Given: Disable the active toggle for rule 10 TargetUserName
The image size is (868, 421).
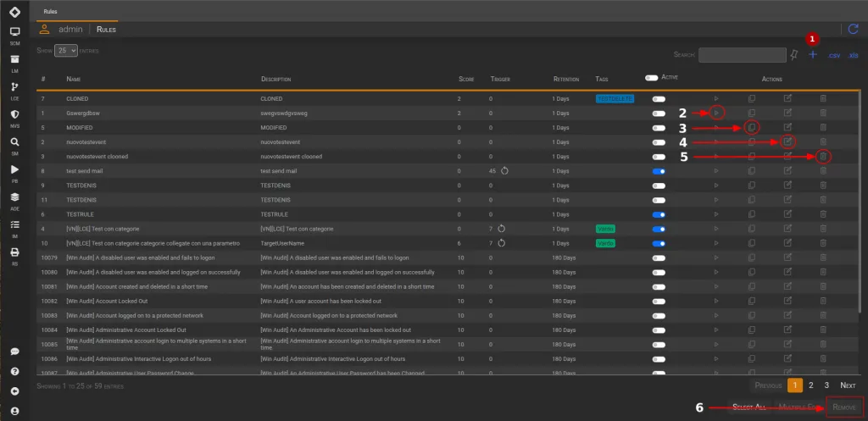Looking at the screenshot, I should click(x=659, y=243).
